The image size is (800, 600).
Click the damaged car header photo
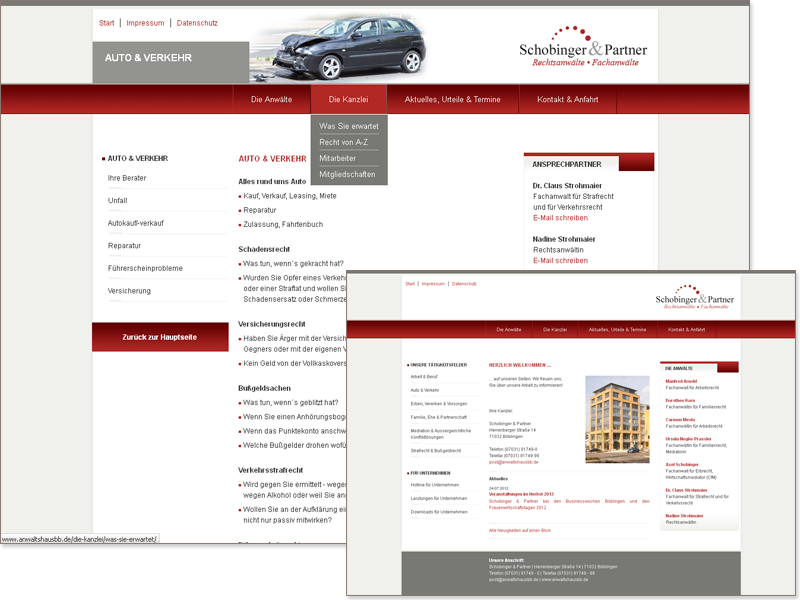click(x=341, y=48)
